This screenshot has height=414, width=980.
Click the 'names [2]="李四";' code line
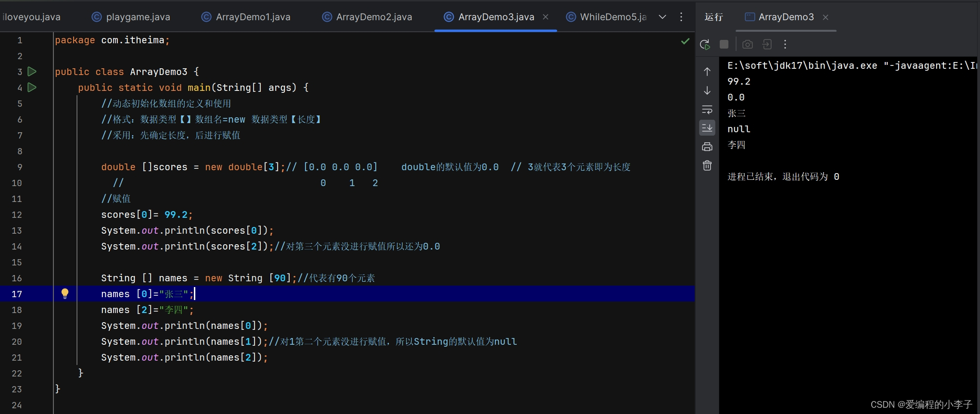147,310
